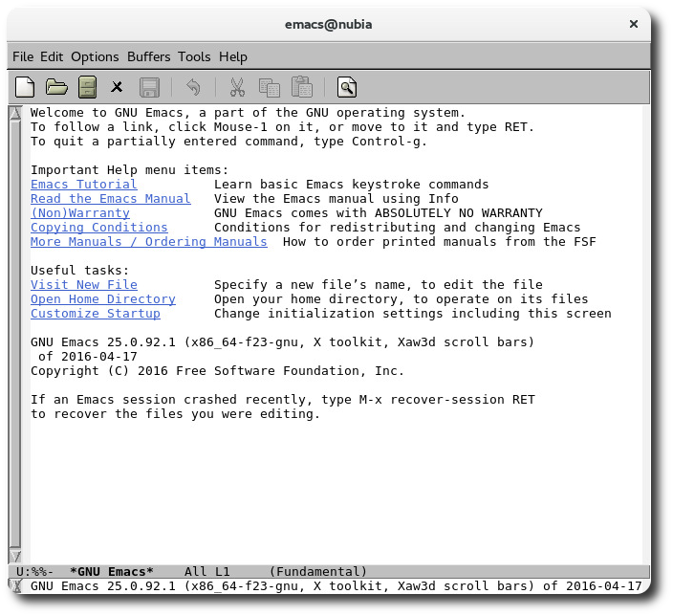Open the File menu
This screenshot has width=673, height=616.
pos(23,56)
